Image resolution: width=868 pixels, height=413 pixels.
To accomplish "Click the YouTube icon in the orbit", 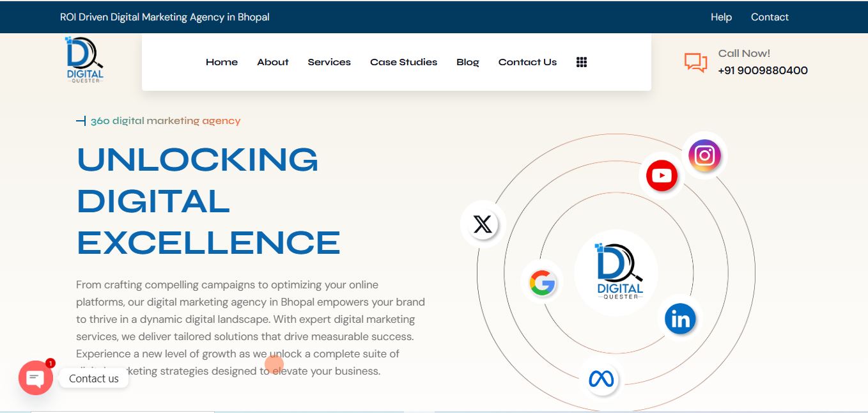I will coord(662,175).
